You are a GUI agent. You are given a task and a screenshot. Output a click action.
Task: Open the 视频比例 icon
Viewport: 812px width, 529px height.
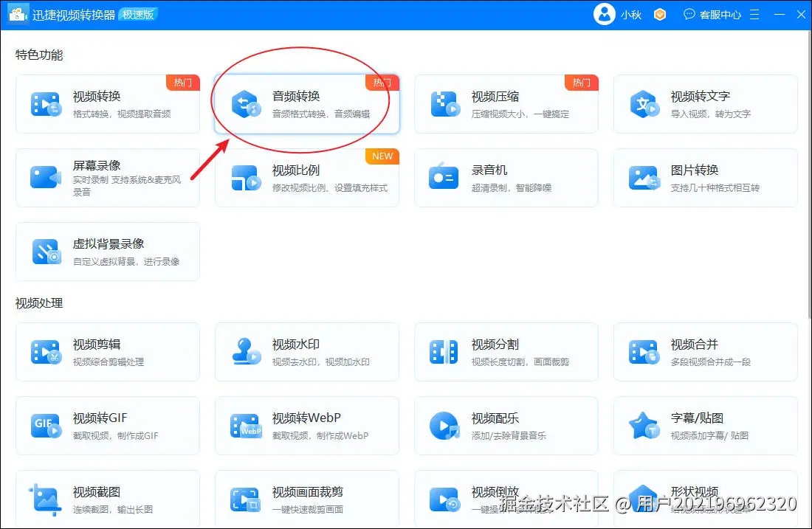[246, 178]
